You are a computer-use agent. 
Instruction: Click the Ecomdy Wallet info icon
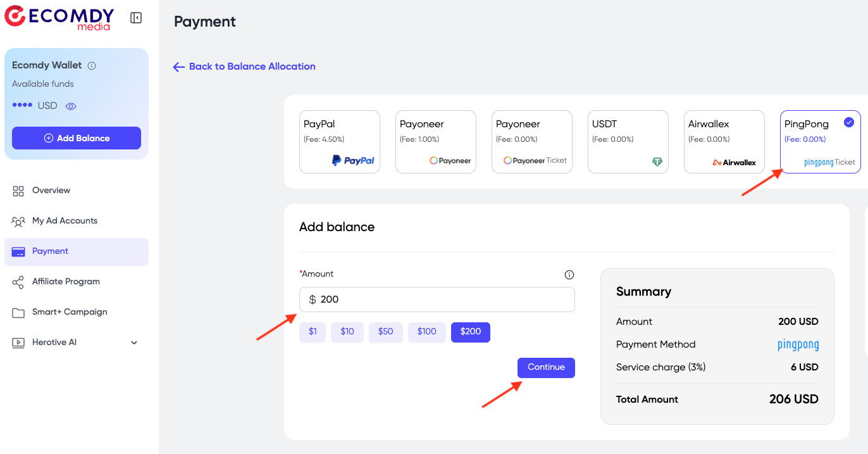click(92, 66)
